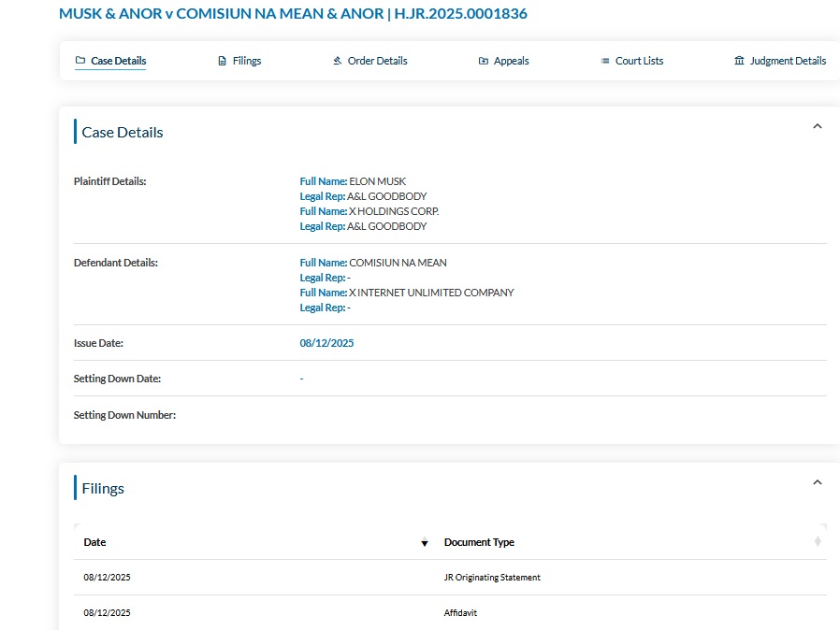Click the document icon beside Filings tab
The width and height of the screenshot is (840, 630).
tap(223, 61)
